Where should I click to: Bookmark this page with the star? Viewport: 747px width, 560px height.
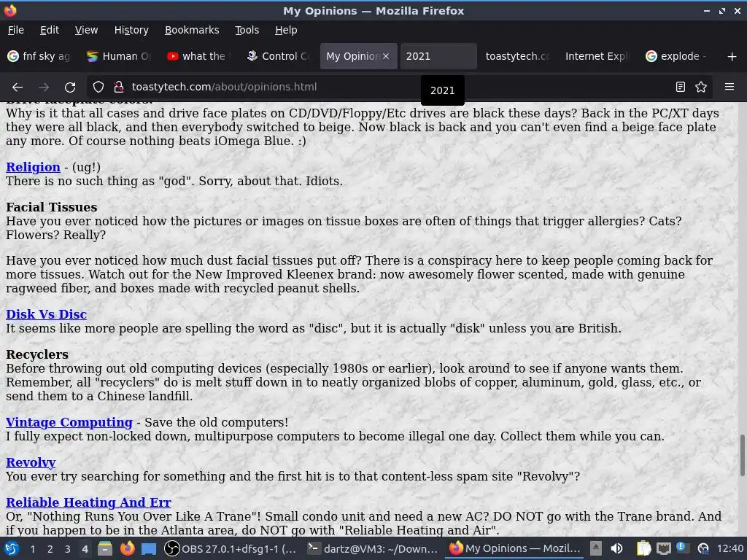701,87
